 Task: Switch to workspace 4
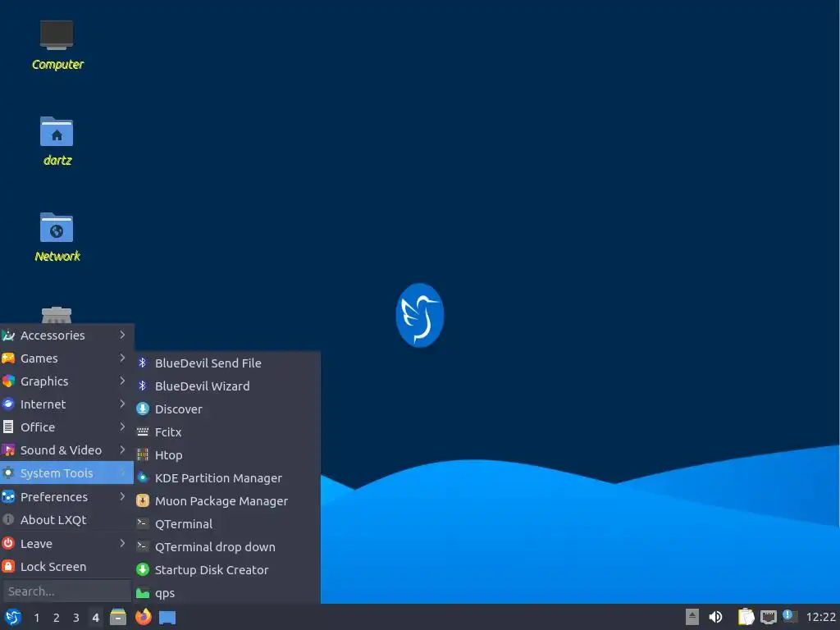(x=96, y=618)
